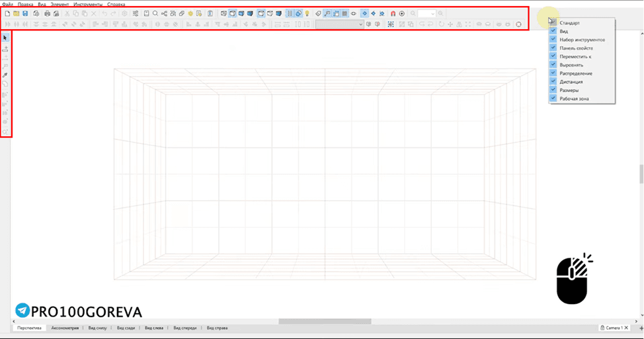This screenshot has width=644, height=339.
Task: Pick the eyedropper tool in left toolbar
Action: pos(5,75)
